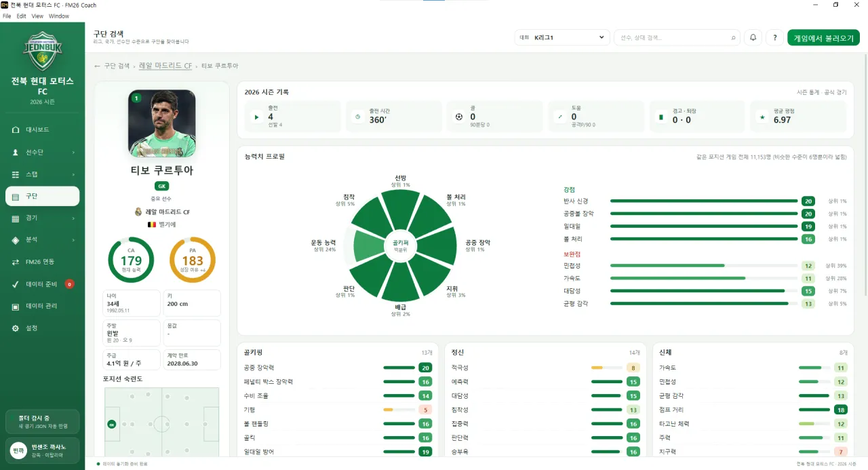Click the 평균 평점 6.97 value
Image resolution: width=868 pixels, height=470 pixels.
(x=782, y=120)
